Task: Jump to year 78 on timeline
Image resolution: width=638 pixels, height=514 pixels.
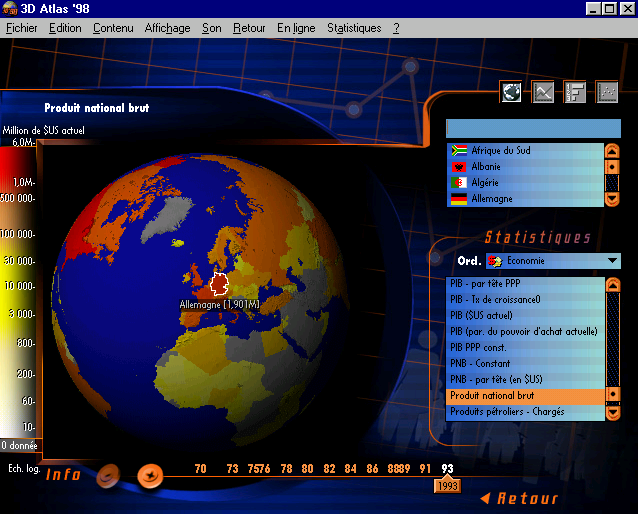Action: [286, 469]
